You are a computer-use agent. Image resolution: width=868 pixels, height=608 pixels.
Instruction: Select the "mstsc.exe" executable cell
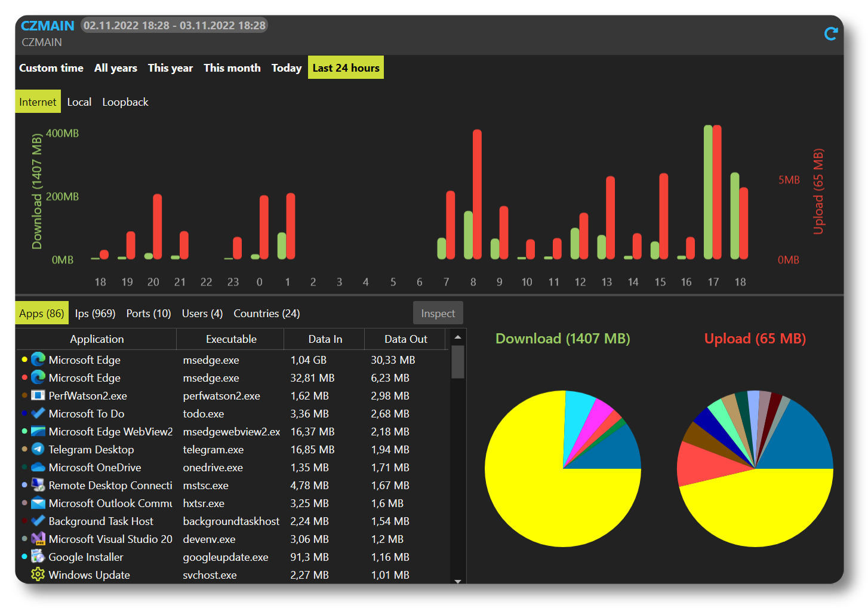pos(205,486)
